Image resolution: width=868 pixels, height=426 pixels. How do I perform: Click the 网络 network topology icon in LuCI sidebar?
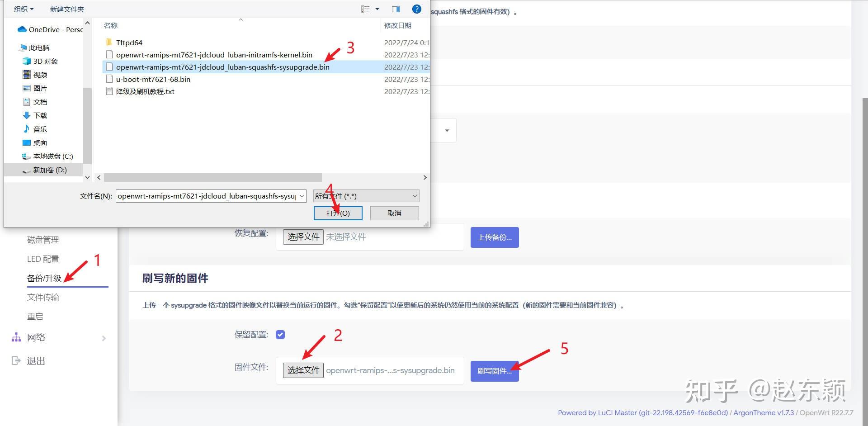[x=16, y=337]
